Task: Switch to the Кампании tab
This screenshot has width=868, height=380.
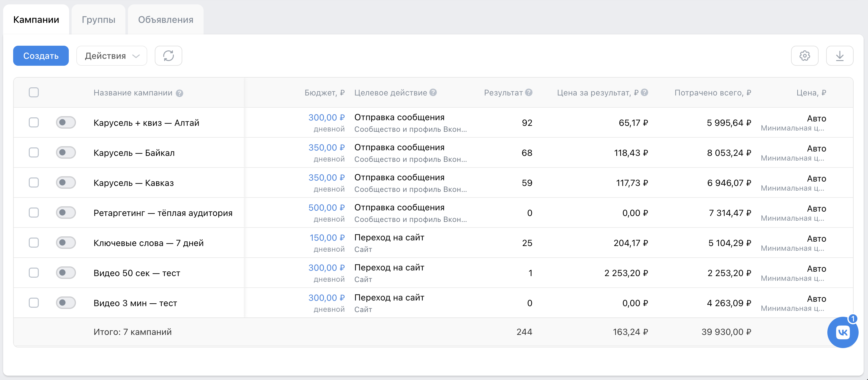Action: 36,19
